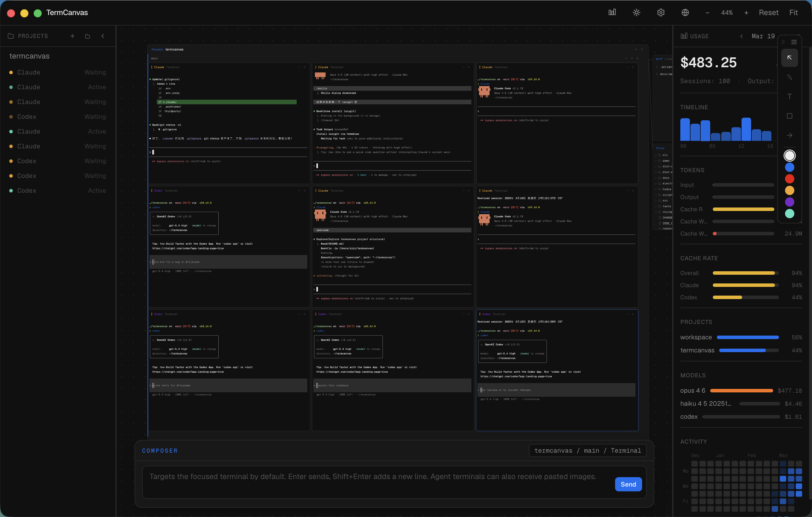Select the arrow selection tool in the floating palette
The width and height of the screenshot is (812, 517).
click(x=789, y=57)
